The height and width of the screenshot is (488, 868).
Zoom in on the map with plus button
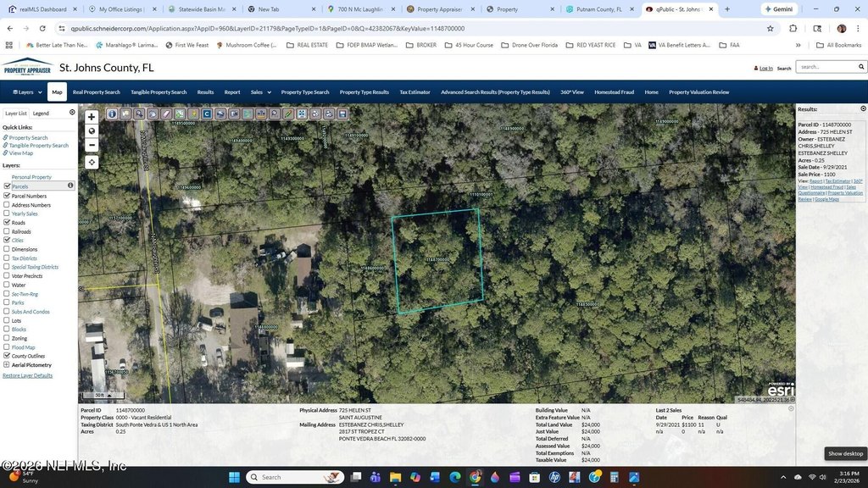[x=92, y=117]
